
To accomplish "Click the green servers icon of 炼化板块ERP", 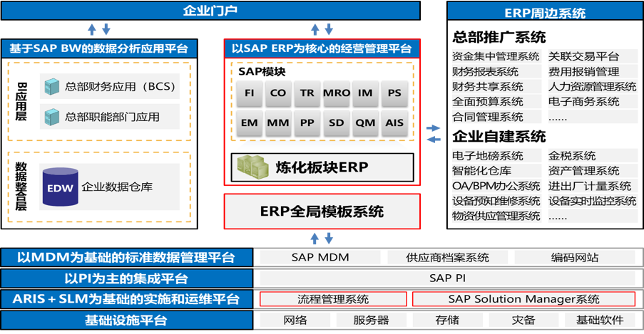I will [253, 167].
